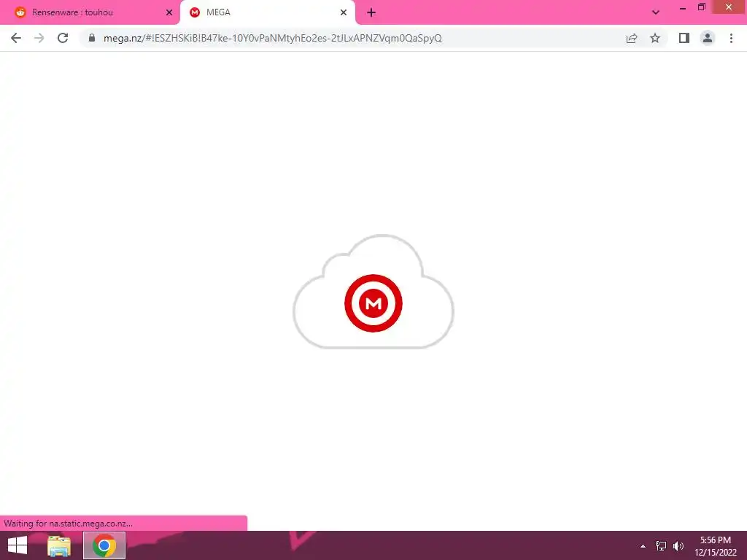Click the Reddit favicon on first tab

pos(20,12)
